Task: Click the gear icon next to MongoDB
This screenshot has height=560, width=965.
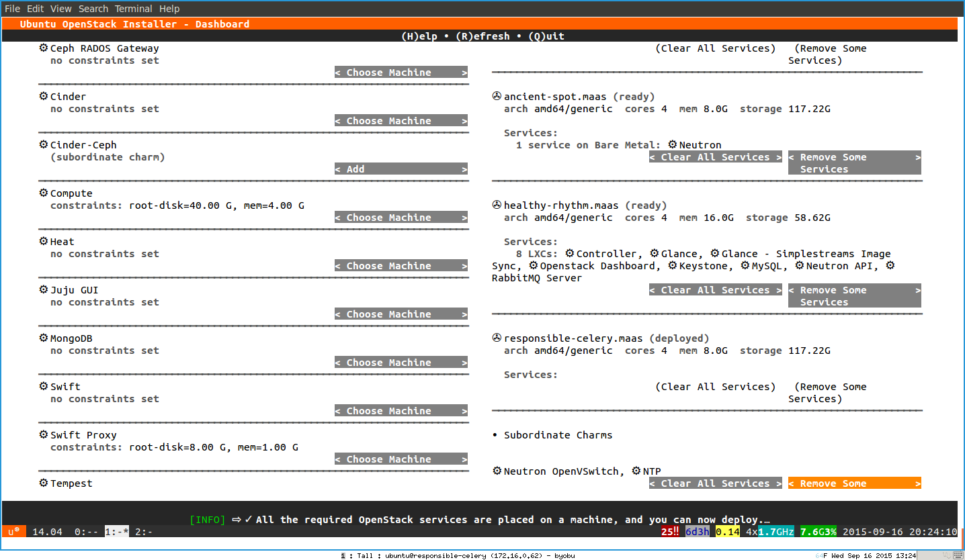Action: point(44,338)
